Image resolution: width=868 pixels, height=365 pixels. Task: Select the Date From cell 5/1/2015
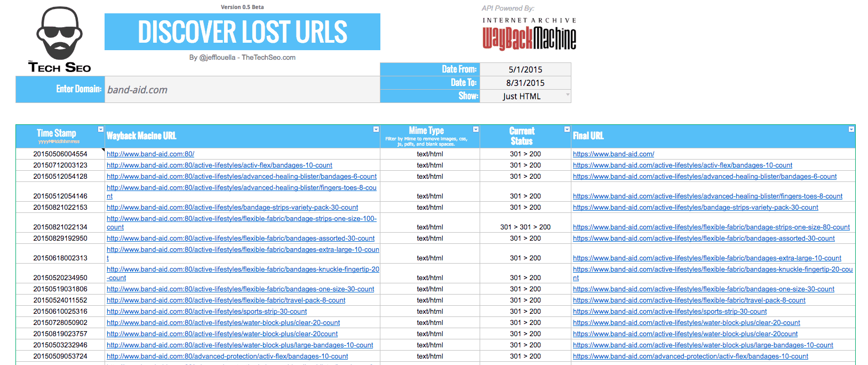pos(525,69)
